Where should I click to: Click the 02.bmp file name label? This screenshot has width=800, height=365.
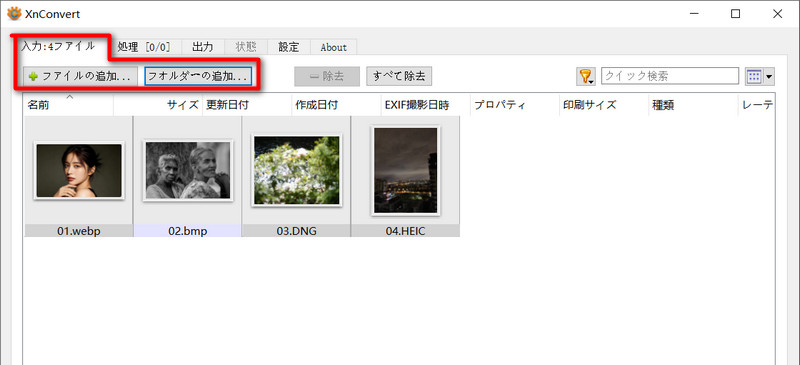pos(188,231)
